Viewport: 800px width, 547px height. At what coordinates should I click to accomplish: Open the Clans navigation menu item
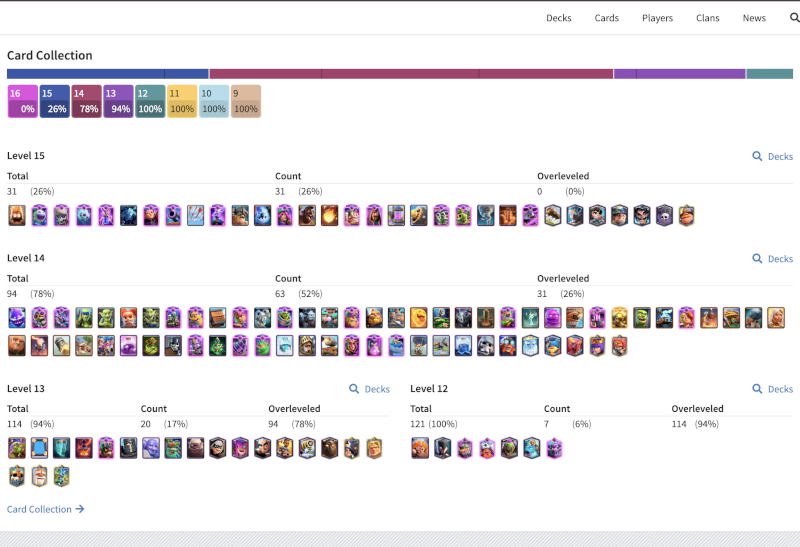point(708,18)
